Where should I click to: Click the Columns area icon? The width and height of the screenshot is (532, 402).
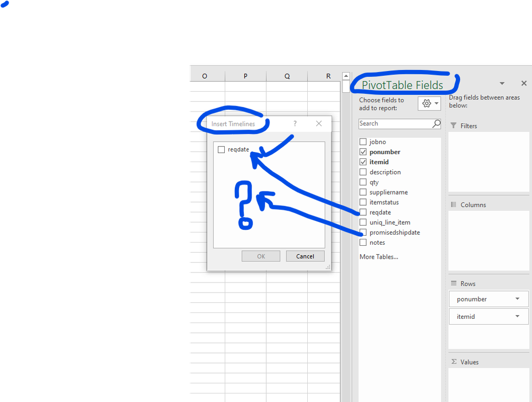455,204
